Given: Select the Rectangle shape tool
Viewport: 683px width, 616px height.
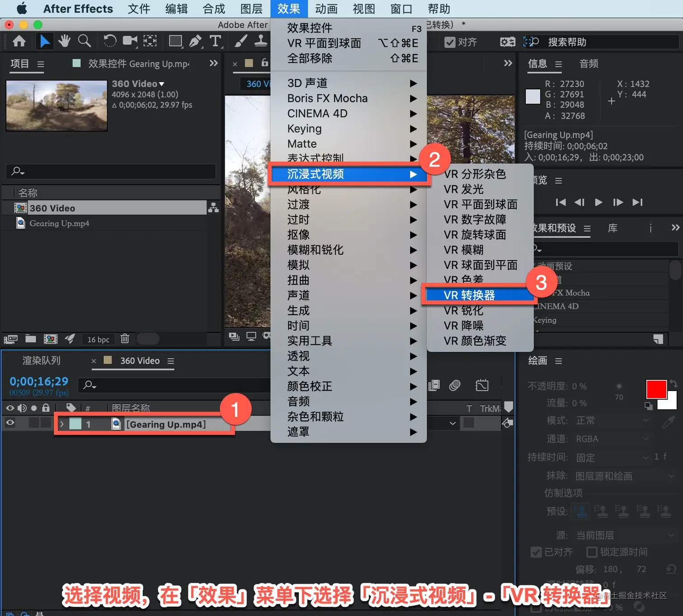Looking at the screenshot, I should coord(175,42).
